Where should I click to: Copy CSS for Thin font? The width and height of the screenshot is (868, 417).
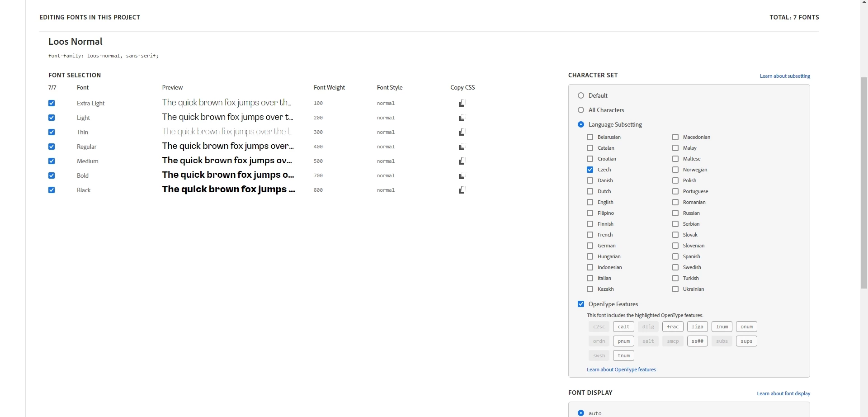[x=462, y=132]
